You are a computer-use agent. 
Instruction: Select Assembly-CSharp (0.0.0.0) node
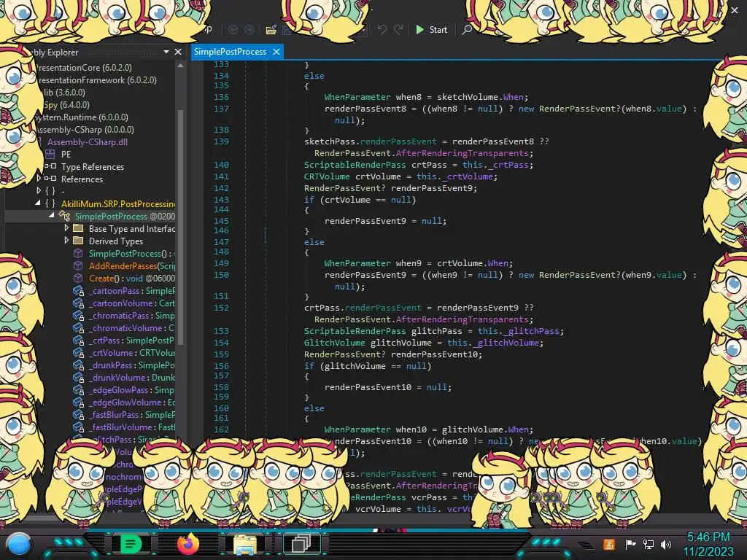click(85, 130)
